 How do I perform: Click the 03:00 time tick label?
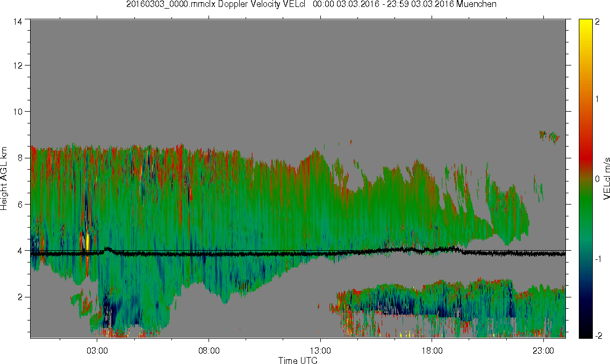[x=97, y=351]
